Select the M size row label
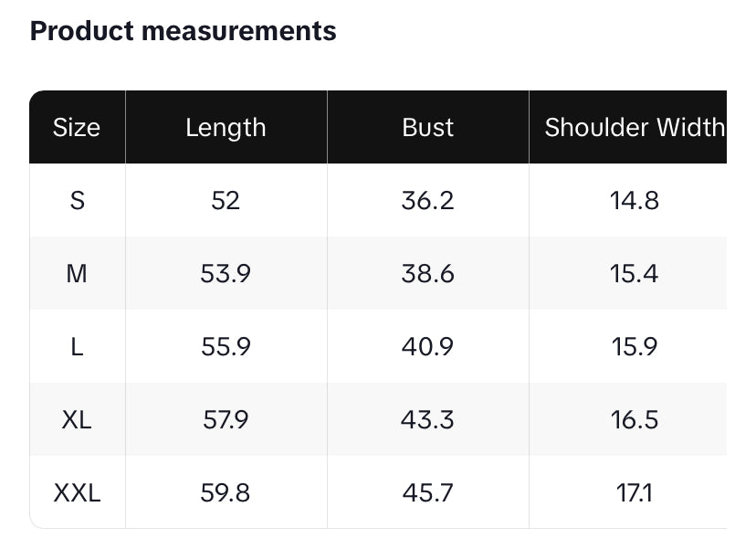 [x=77, y=273]
